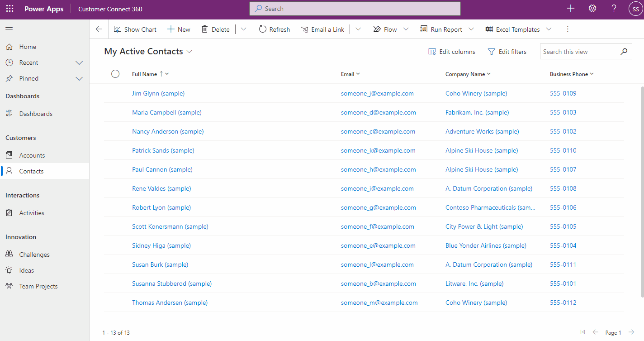644x341 pixels.
Task: Open the My Active Contacts view dropdown
Action: [x=189, y=52]
